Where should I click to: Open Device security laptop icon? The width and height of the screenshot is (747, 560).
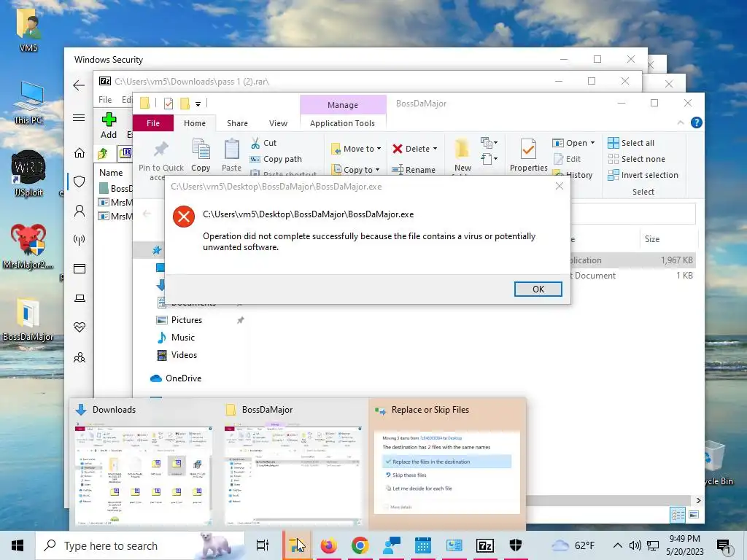pyautogui.click(x=79, y=298)
